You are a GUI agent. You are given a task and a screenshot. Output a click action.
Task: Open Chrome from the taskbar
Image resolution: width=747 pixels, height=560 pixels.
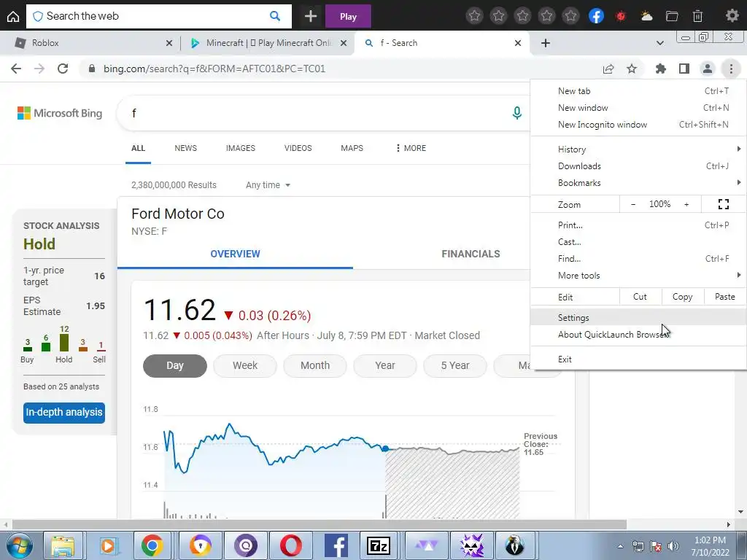(x=152, y=545)
